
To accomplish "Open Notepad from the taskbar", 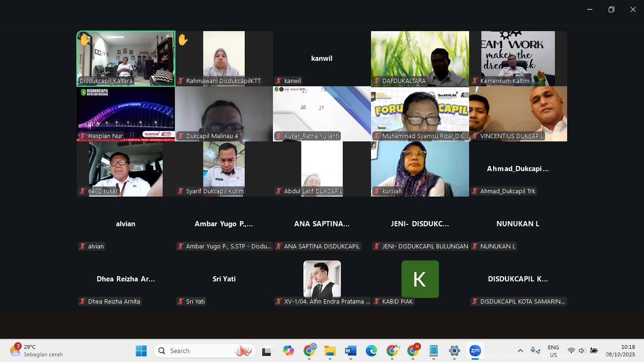I will [x=434, y=351].
